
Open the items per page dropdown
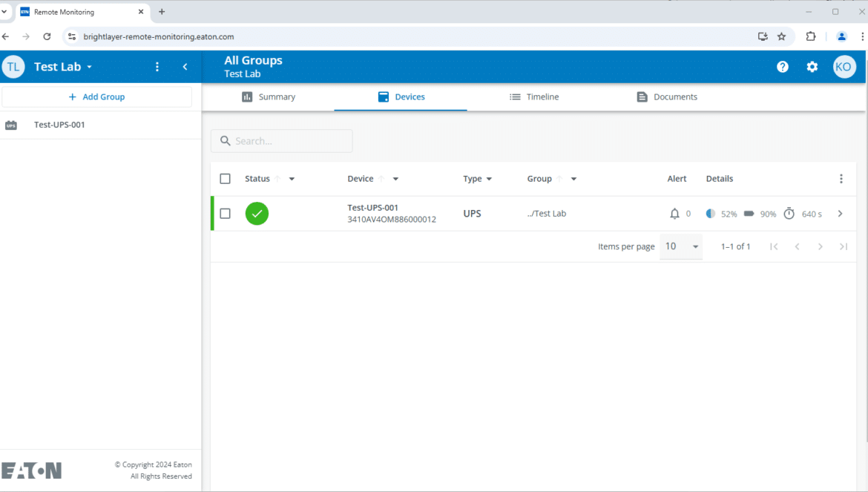[x=681, y=247]
